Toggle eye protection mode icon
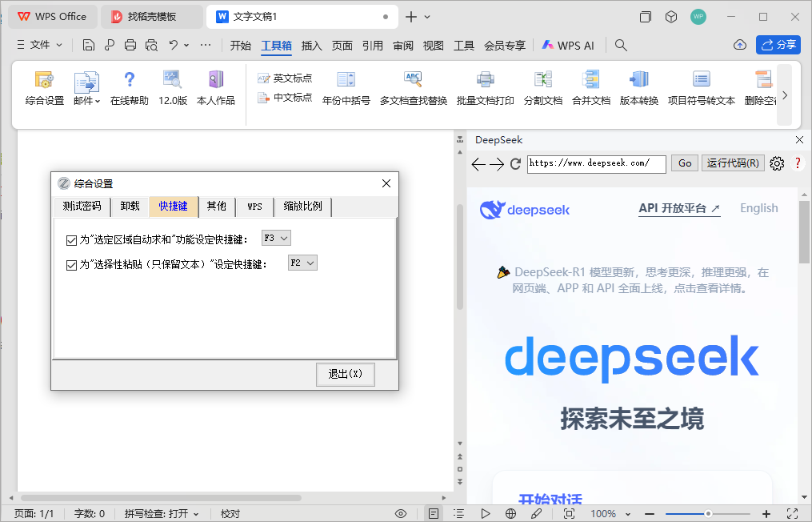The width and height of the screenshot is (812, 522). [401, 514]
